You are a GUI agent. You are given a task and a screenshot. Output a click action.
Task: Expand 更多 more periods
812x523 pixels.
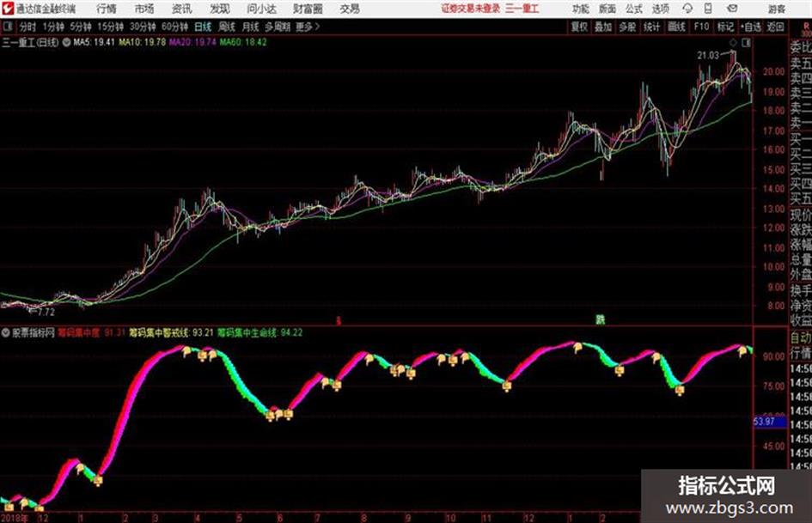tap(308, 27)
